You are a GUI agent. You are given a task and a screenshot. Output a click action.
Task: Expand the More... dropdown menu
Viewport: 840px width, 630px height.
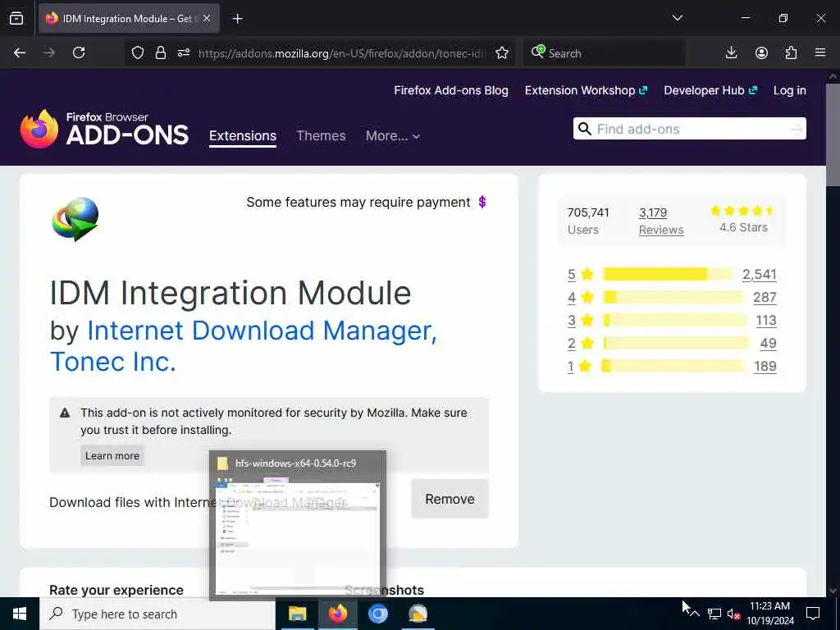(393, 136)
